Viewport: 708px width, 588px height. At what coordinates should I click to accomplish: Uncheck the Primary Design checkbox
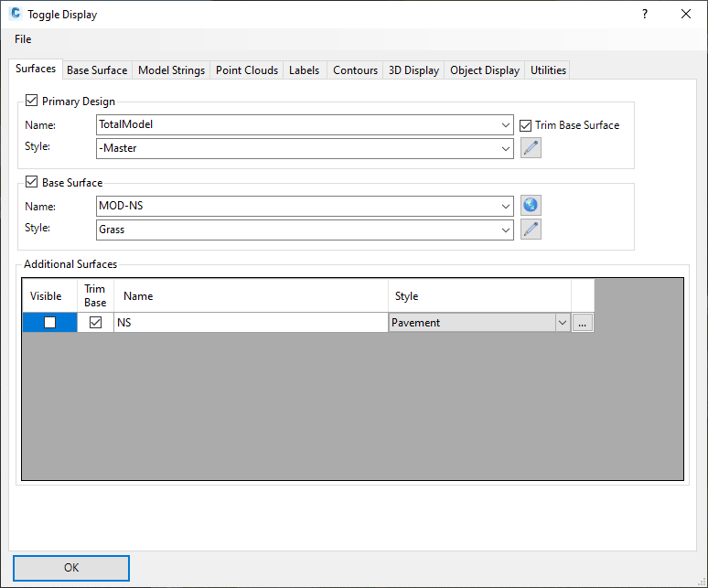[32, 102]
